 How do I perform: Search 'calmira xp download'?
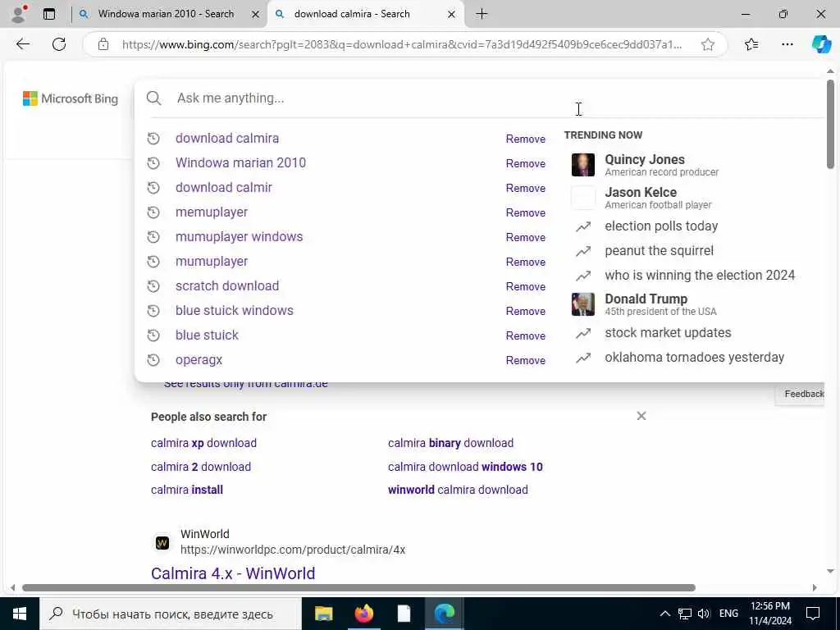[203, 443]
